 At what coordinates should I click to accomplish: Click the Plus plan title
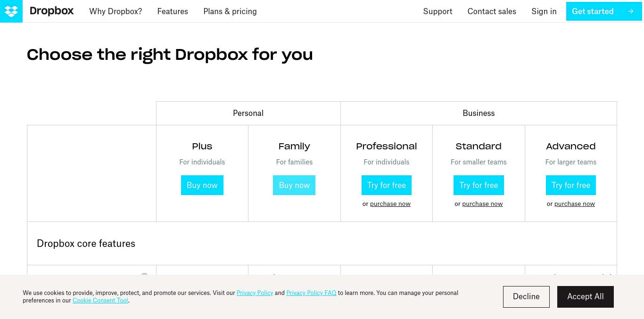[x=202, y=147]
